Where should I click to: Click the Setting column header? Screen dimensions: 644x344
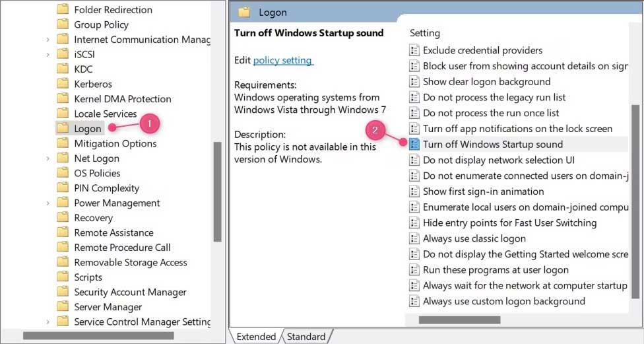(425, 33)
